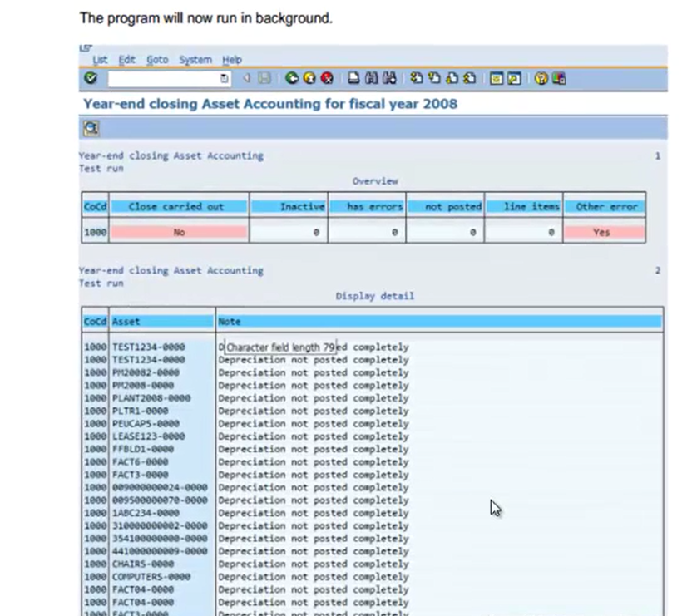
Task: Select asset FFBLD1-0000
Action: point(143,449)
